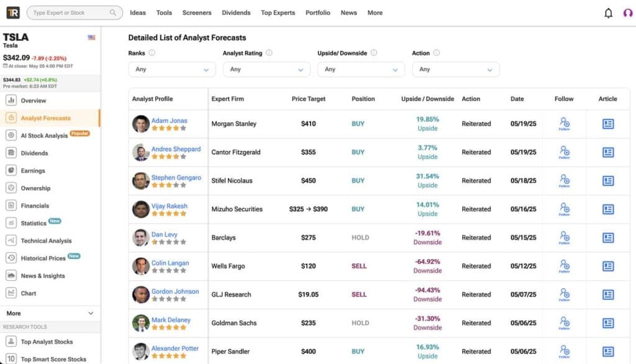The width and height of the screenshot is (636, 364).
Task: Click the search magnifier icon
Action: coord(113,12)
